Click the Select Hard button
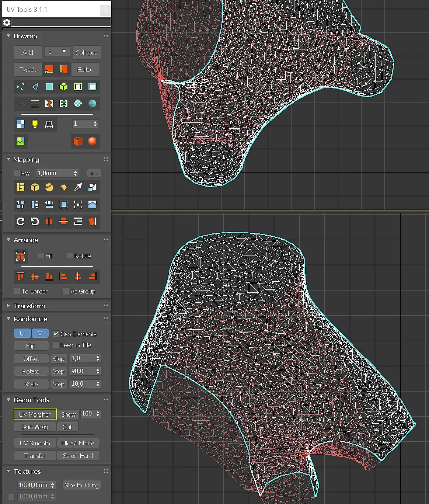Image resolution: width=429 pixels, height=504 pixels. pos(78,456)
